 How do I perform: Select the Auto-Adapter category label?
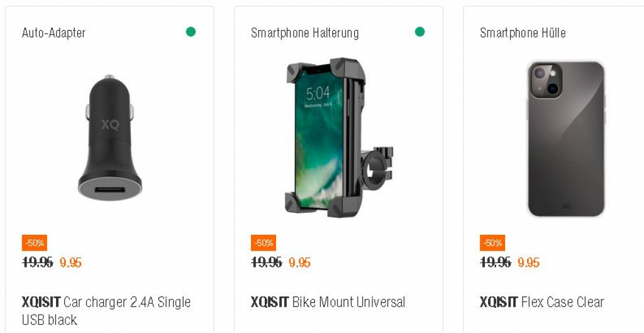[53, 33]
